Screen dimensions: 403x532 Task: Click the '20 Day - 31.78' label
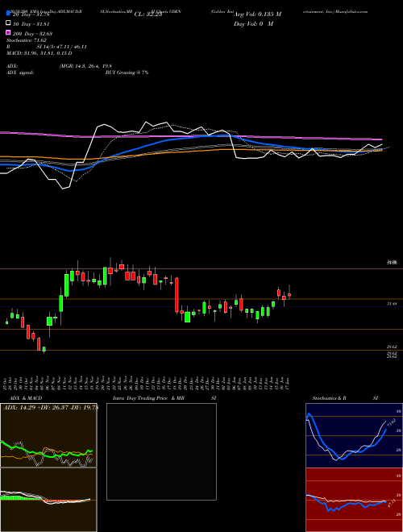click(x=31, y=15)
